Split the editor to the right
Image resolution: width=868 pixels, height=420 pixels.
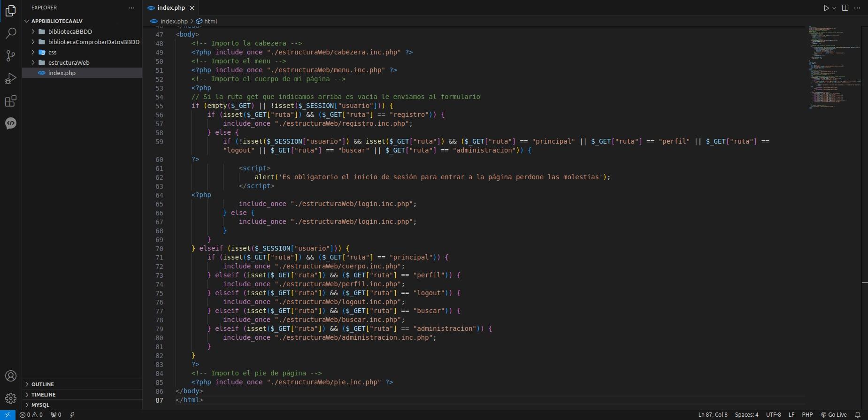(845, 8)
